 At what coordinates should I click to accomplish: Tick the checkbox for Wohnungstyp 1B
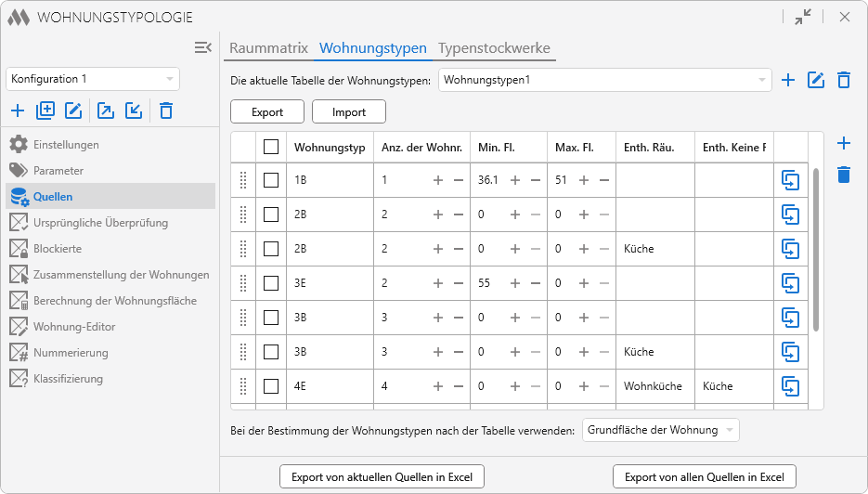(271, 180)
